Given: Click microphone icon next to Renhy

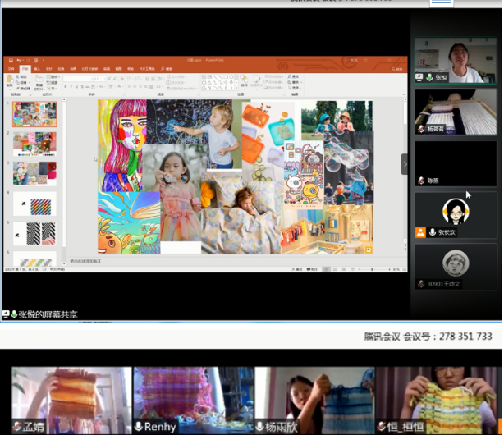Looking at the screenshot, I should (x=139, y=427).
